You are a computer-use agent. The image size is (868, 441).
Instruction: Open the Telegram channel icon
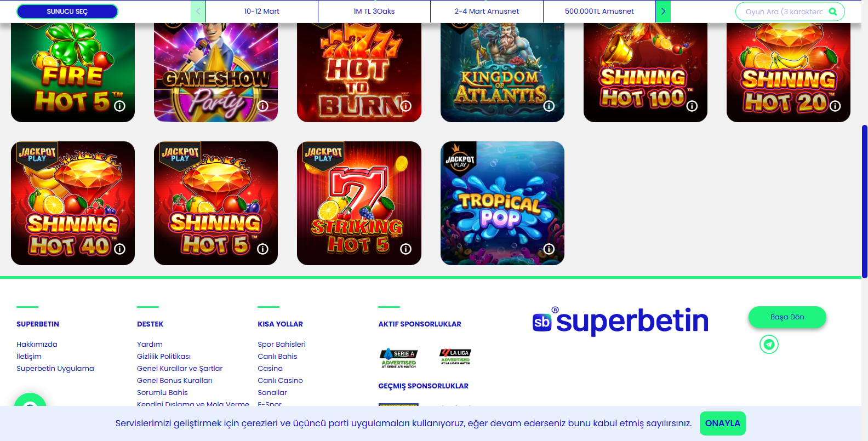pos(769,345)
